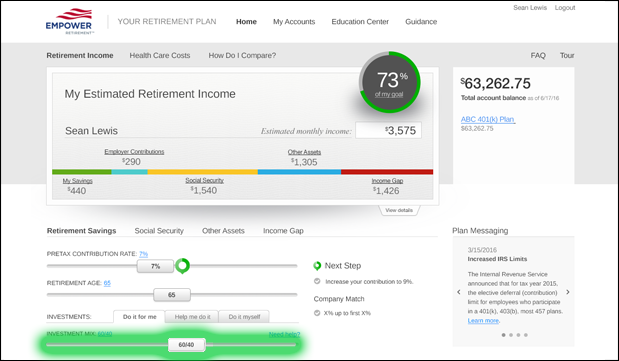Open the Social Security link below the income bar

(204, 180)
